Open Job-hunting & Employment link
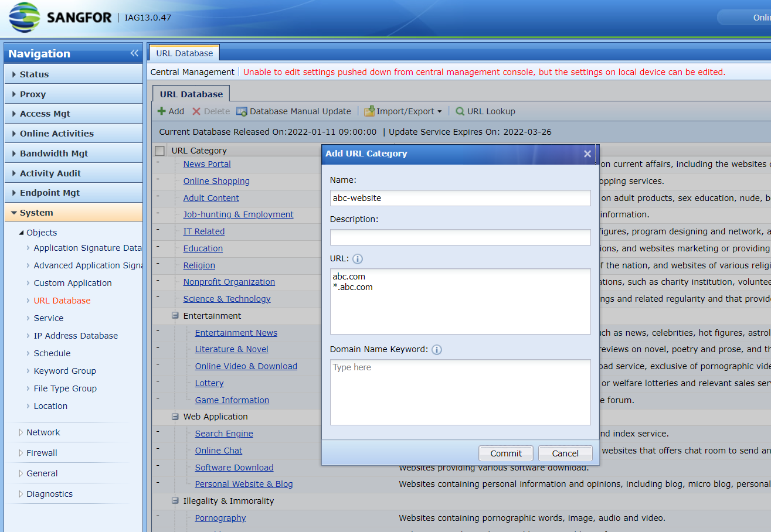771x532 pixels. click(x=238, y=214)
